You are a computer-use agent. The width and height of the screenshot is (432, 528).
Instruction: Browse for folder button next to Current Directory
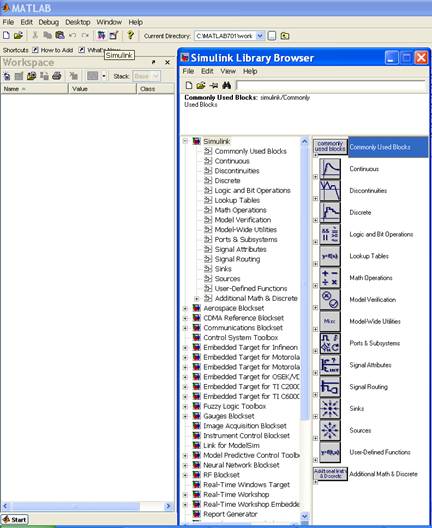point(272,36)
